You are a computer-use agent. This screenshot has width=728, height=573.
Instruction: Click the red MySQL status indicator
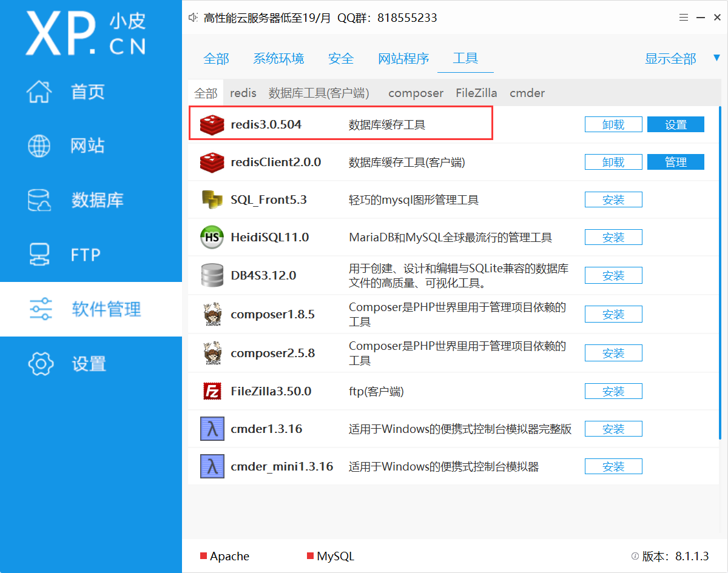pyautogui.click(x=311, y=556)
